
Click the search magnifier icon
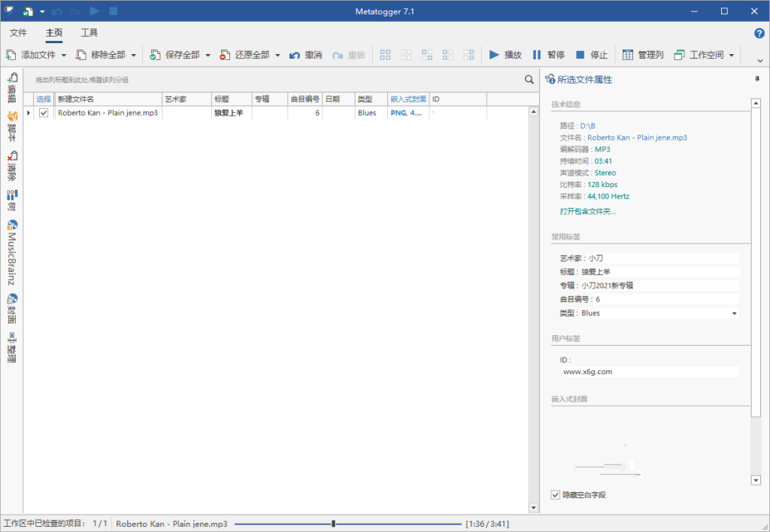tap(529, 80)
